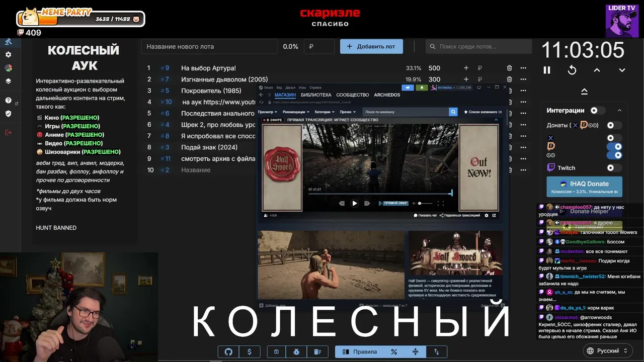The width and height of the screenshot is (644, 362).
Task: Collapse the timer panel with eject-style arrow
Action: click(584, 91)
